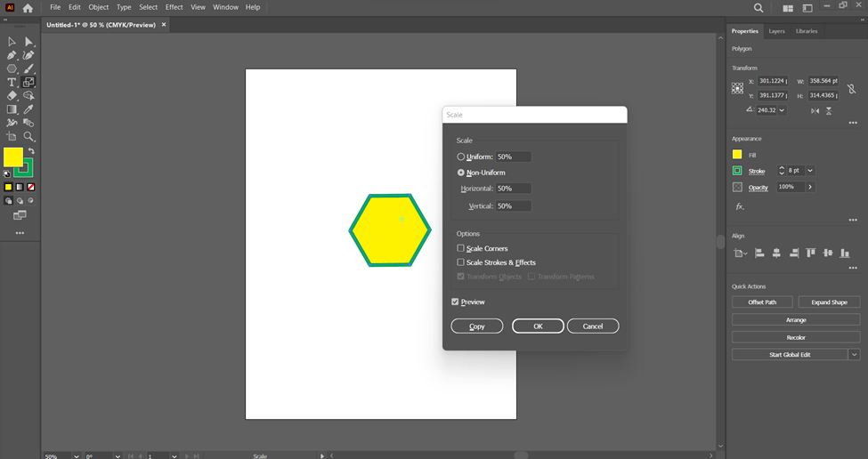
Task: Select the Eraser tool
Action: 12,96
